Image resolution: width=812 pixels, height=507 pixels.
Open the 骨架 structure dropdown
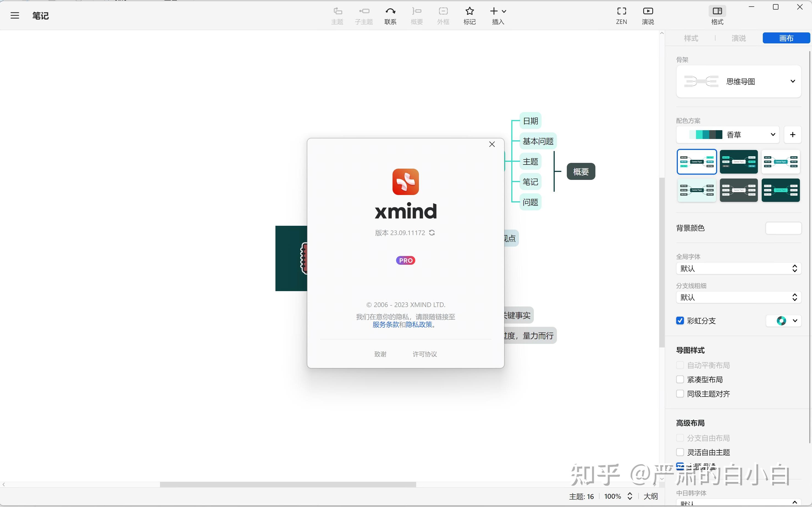793,81
